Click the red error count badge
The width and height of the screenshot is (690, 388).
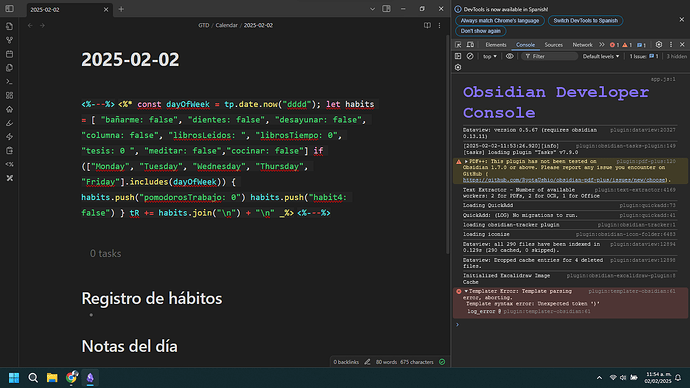614,45
